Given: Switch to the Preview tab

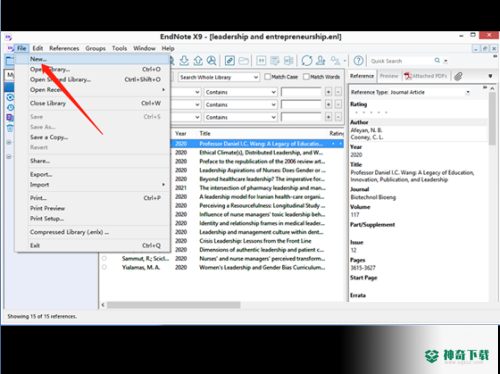Looking at the screenshot, I should tap(389, 76).
